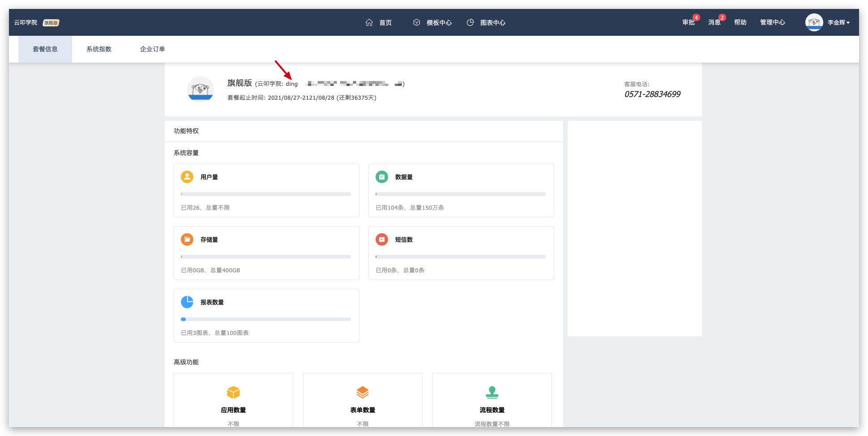
Task: Click the 报表数量 usage progress bar
Action: pos(266,319)
